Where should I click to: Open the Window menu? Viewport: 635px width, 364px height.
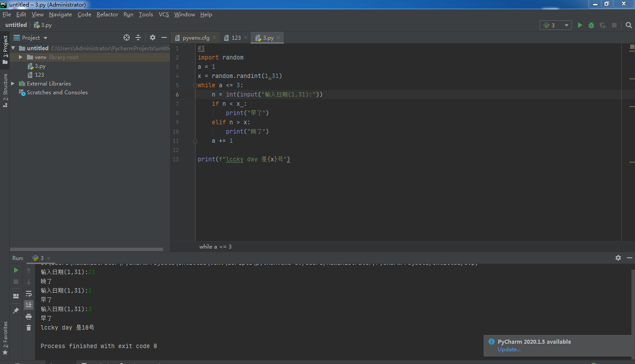(184, 15)
